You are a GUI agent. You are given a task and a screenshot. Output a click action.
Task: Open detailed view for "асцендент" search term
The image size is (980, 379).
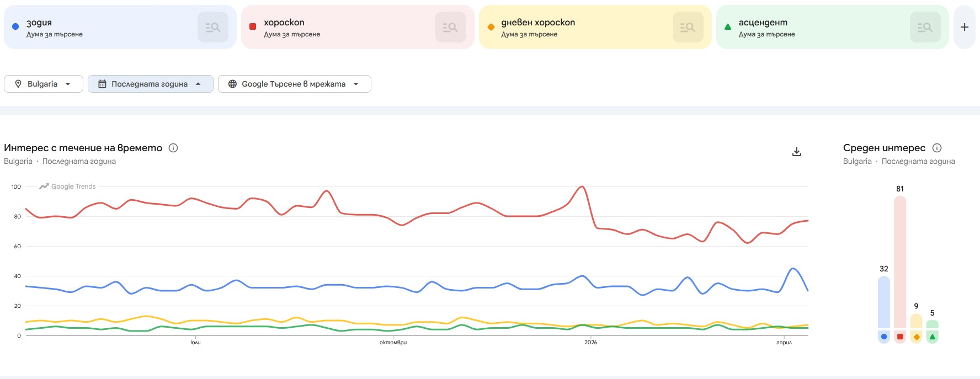(x=925, y=26)
